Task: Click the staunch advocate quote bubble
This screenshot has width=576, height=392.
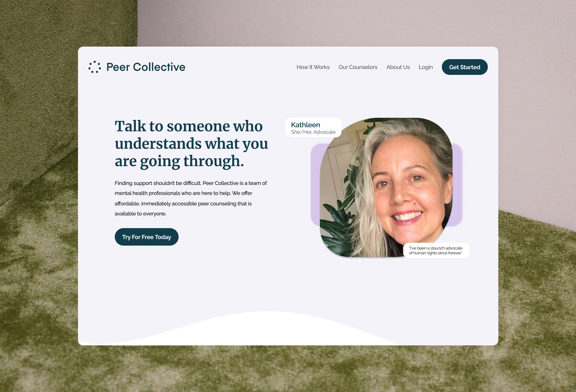Action: click(436, 250)
